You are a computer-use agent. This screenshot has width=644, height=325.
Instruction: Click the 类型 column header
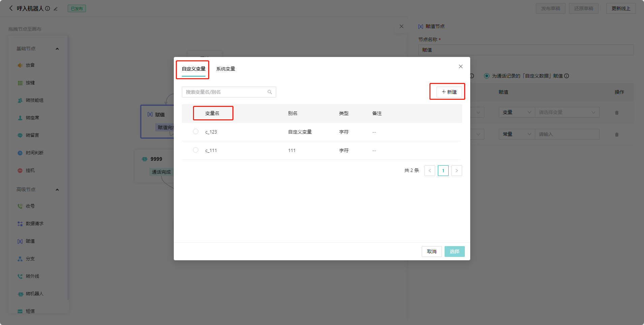tap(344, 113)
